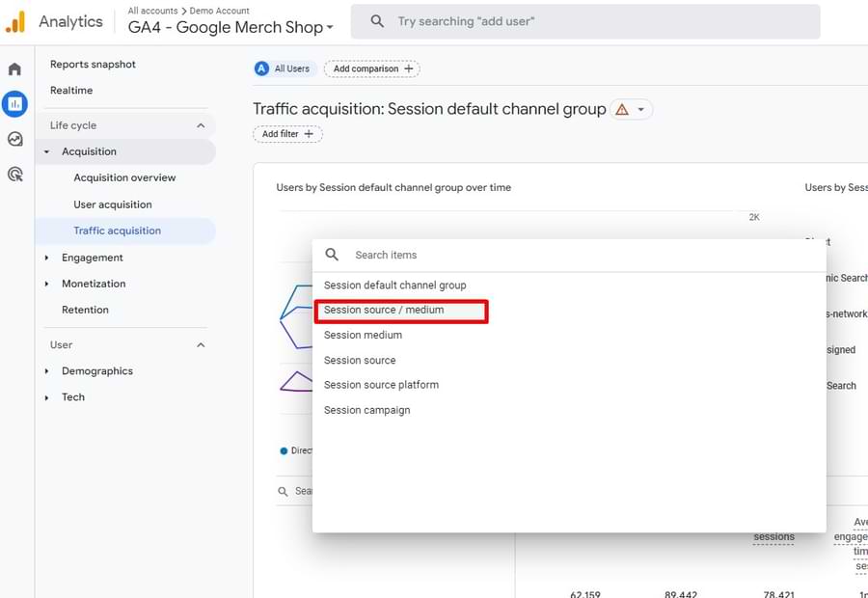Viewport: 868px width, 598px height.
Task: Click the sessions column header
Action: point(773,536)
